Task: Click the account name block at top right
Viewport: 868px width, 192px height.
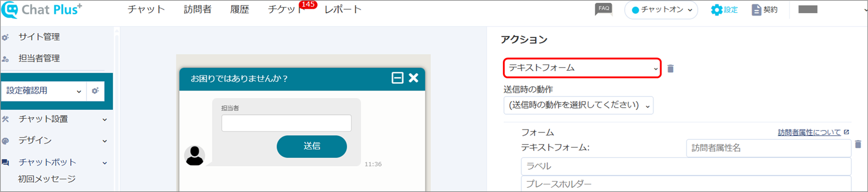Action: 808,9
